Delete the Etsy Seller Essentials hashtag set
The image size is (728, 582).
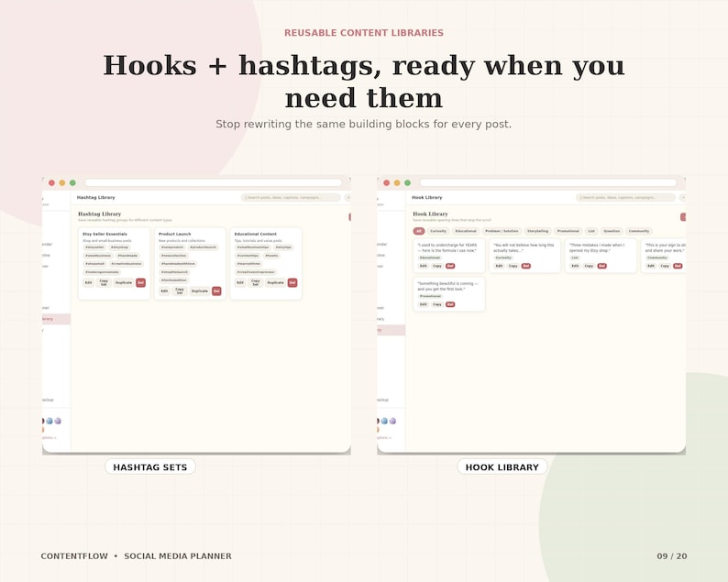pyautogui.click(x=140, y=282)
